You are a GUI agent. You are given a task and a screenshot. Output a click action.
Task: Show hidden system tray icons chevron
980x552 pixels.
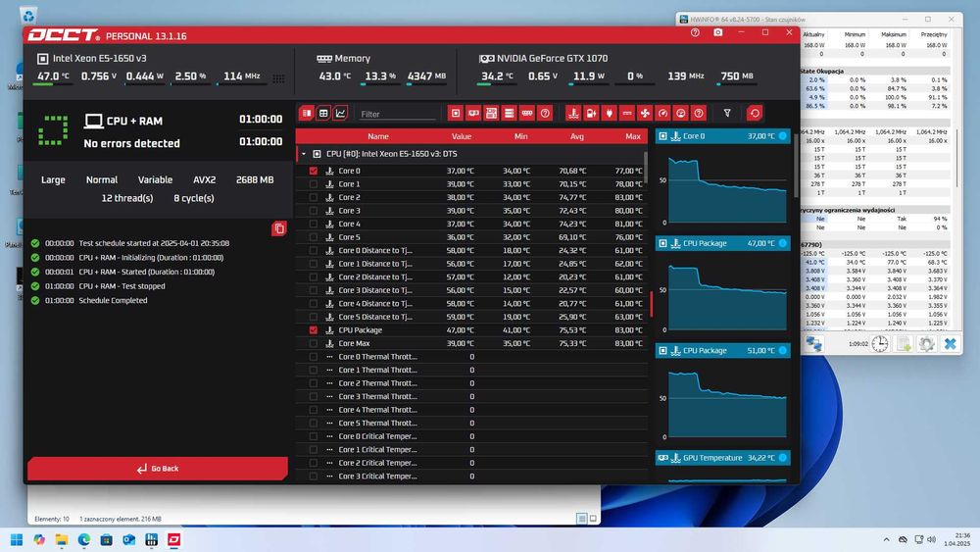886,539
